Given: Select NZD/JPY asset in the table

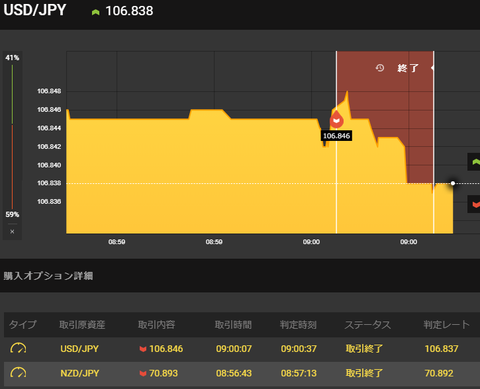Looking at the screenshot, I should (x=80, y=373).
